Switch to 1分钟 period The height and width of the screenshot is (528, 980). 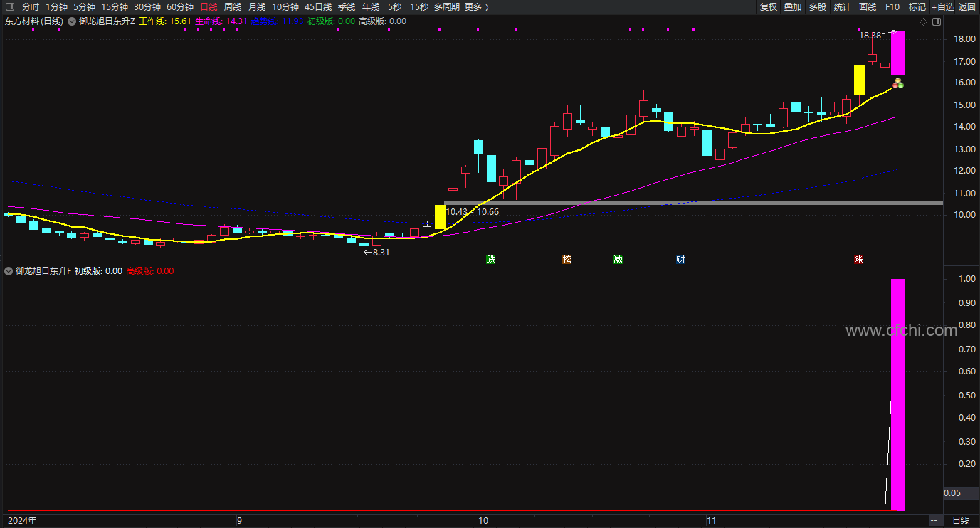57,6
